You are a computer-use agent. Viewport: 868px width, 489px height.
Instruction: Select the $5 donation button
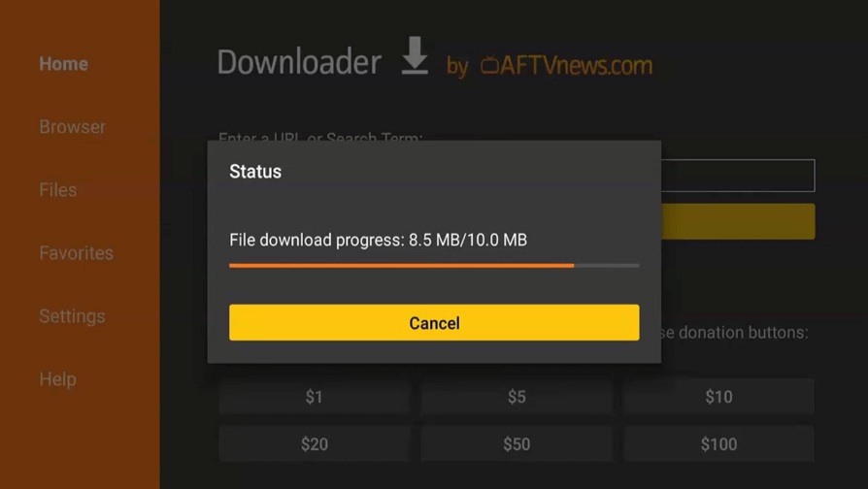(517, 396)
